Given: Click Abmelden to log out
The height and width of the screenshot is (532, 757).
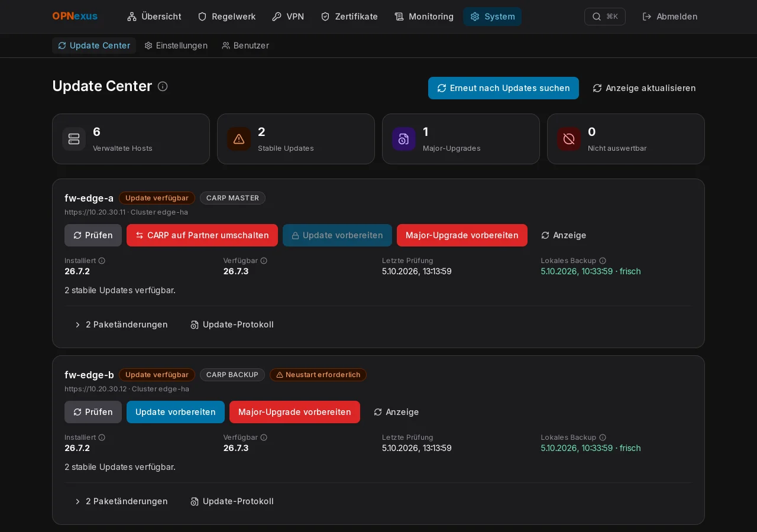Looking at the screenshot, I should [670, 17].
